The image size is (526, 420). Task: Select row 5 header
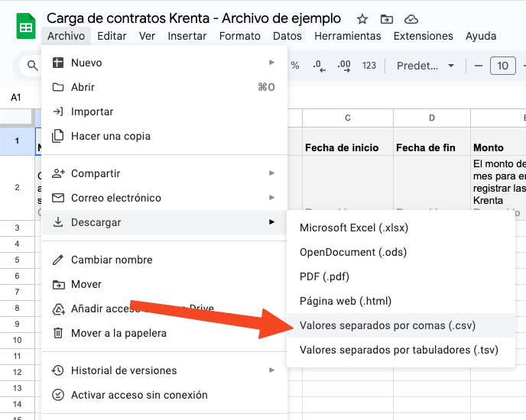pos(17,260)
